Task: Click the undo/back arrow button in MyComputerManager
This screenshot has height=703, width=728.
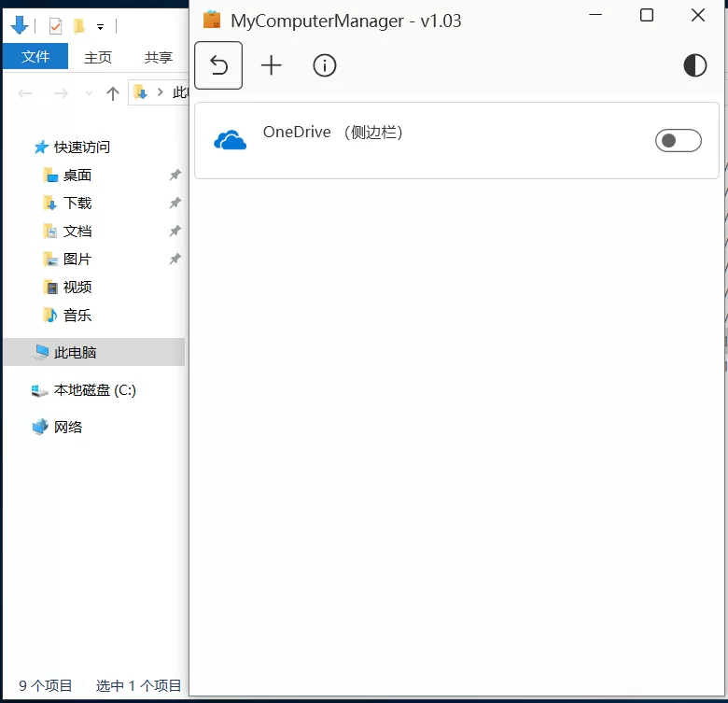Action: coord(218,65)
